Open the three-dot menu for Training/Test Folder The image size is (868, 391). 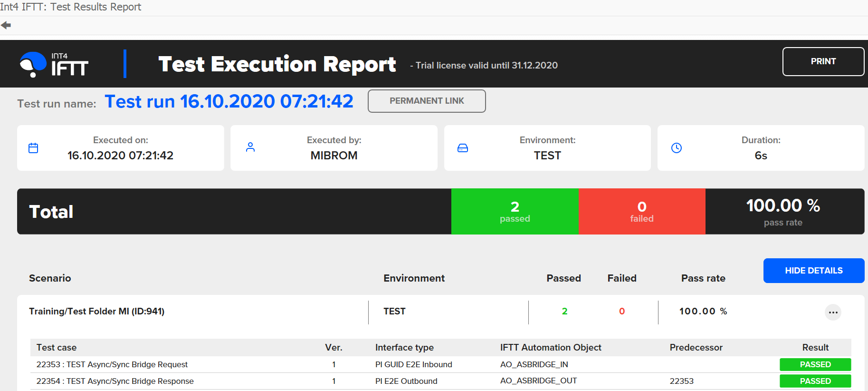pos(832,313)
